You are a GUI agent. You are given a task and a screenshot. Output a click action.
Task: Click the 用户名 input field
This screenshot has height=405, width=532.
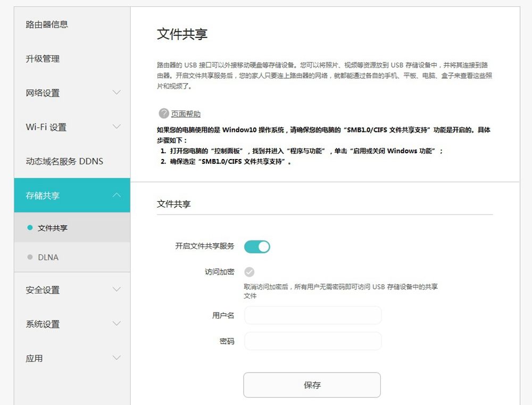[x=313, y=316]
